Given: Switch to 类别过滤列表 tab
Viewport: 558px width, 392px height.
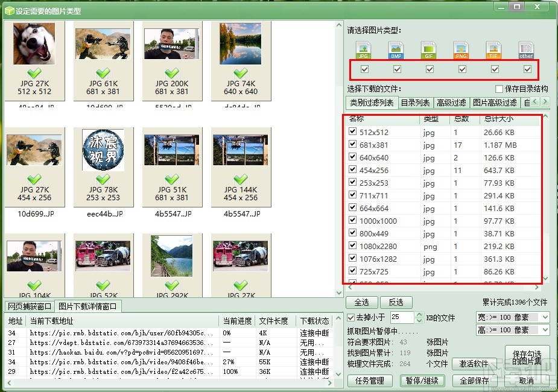Looking at the screenshot, I should 372,103.
